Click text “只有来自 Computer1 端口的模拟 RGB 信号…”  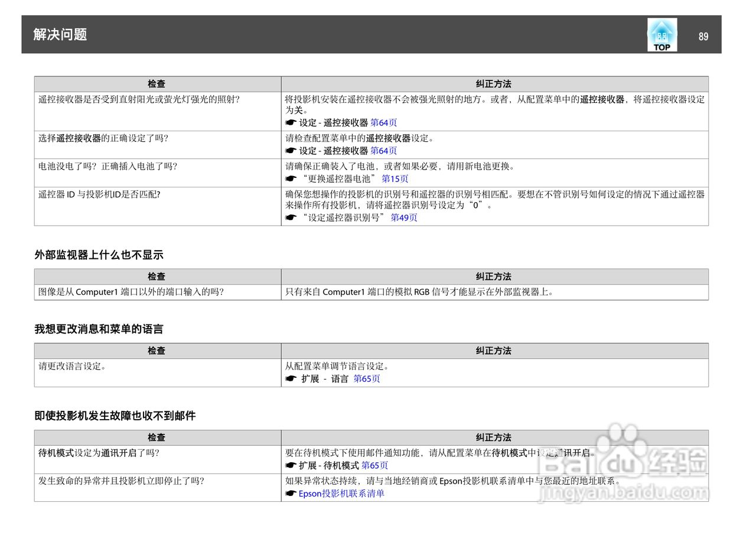pyautogui.click(x=419, y=292)
